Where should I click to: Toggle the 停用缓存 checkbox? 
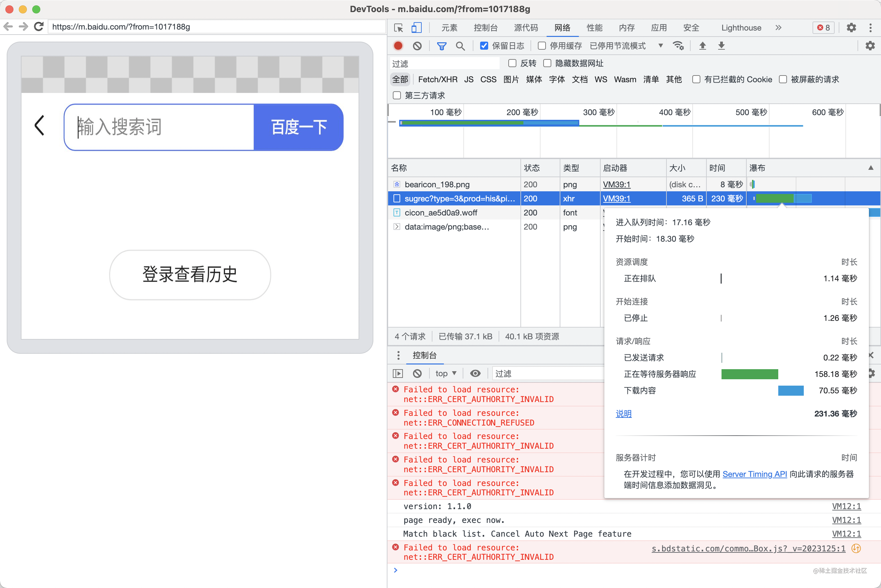click(x=541, y=45)
